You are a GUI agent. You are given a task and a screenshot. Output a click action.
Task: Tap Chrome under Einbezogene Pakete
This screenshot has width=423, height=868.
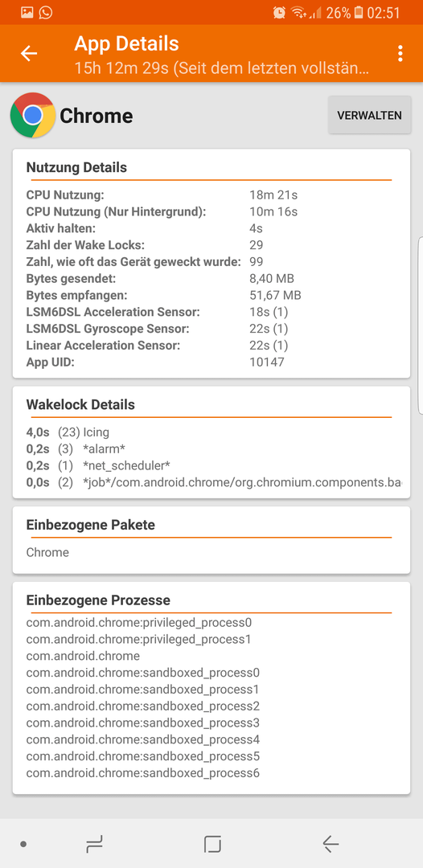pos(47,552)
